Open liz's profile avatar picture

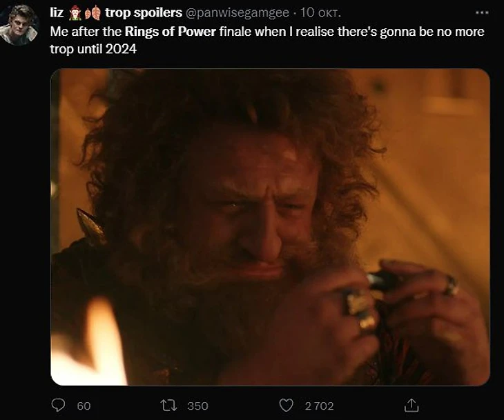(20, 25)
